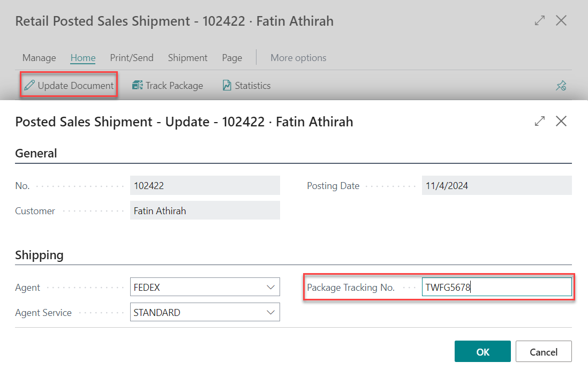Expand the Retail Posted Sales Shipment page
The width and height of the screenshot is (588, 377).
point(540,21)
